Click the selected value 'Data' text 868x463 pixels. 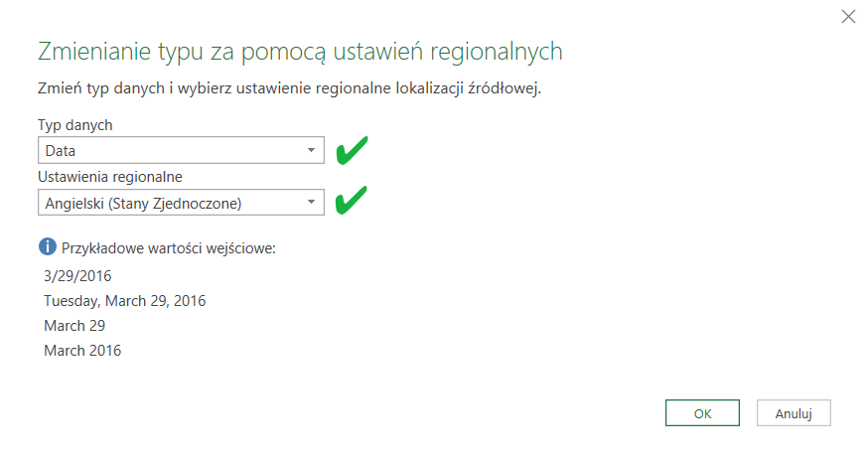tap(61, 151)
